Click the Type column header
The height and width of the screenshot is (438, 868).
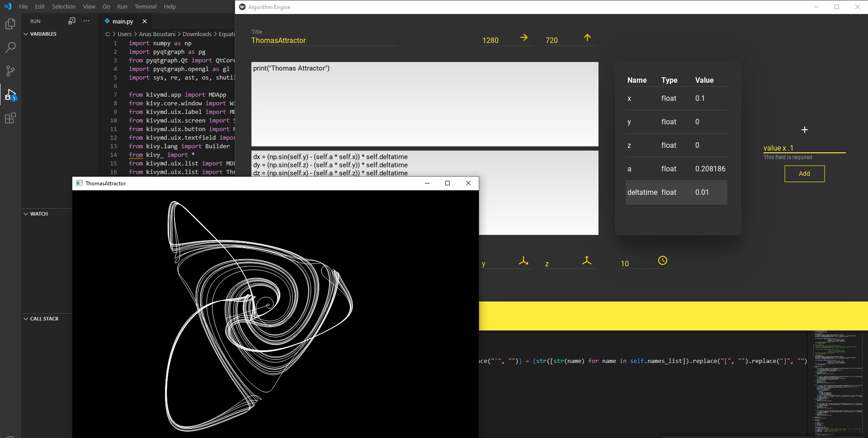669,80
